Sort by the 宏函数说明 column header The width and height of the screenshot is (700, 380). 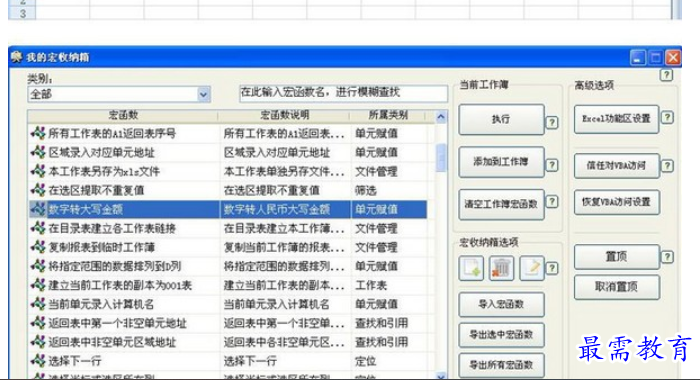click(284, 116)
